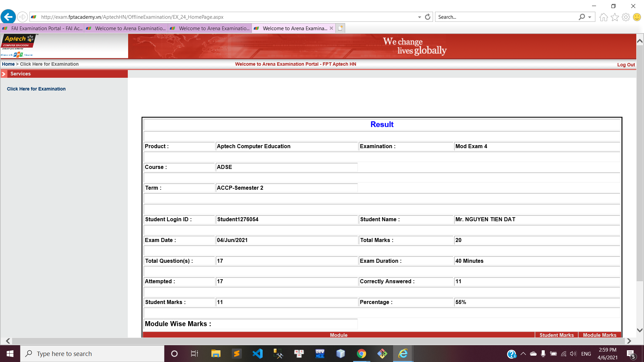Image resolution: width=644 pixels, height=362 pixels.
Task: Click the horizontal scrollbar right arrow
Action: tap(629, 341)
